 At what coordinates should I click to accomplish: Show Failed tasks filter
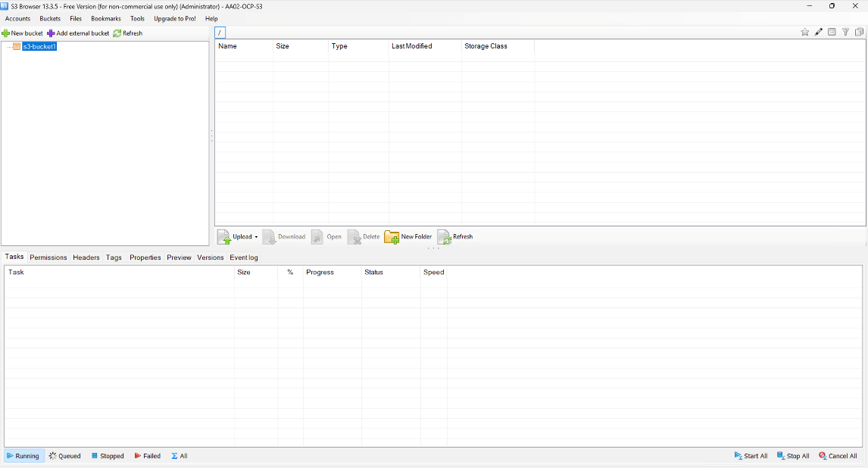pyautogui.click(x=147, y=456)
